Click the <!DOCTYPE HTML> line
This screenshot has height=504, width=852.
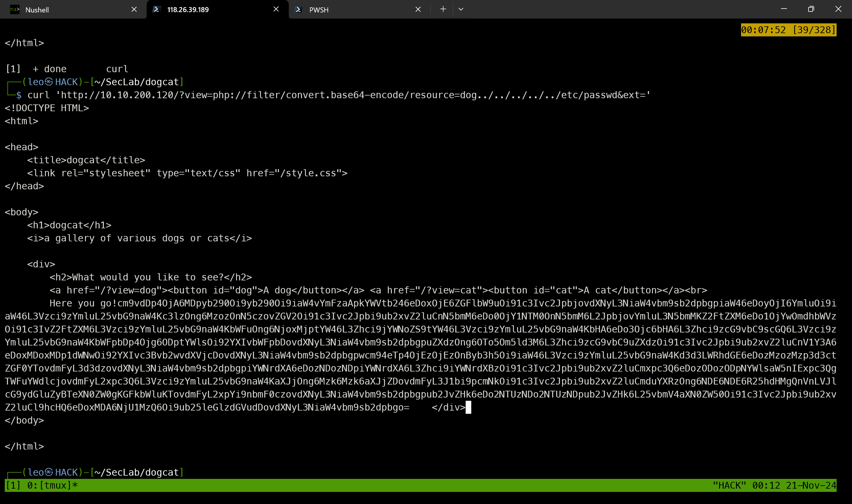coord(47,108)
